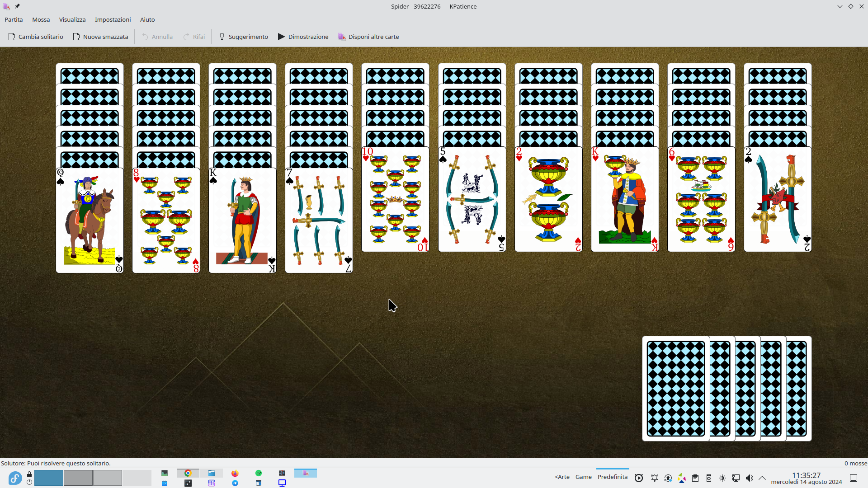
Task: Select the 7 of spades card
Action: 319,221
